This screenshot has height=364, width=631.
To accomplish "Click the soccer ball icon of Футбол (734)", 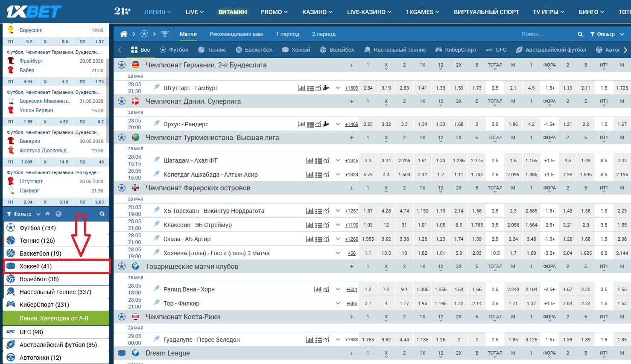I will (x=11, y=227).
